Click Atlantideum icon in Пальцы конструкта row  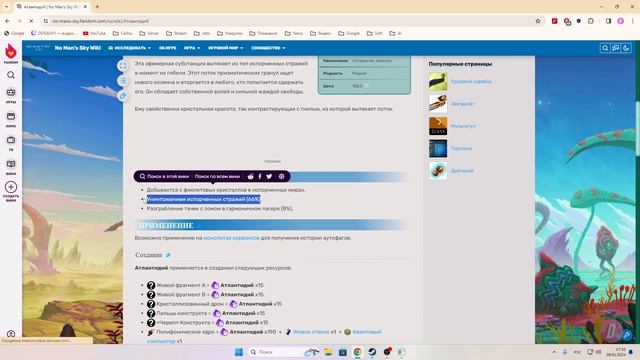click(x=217, y=313)
